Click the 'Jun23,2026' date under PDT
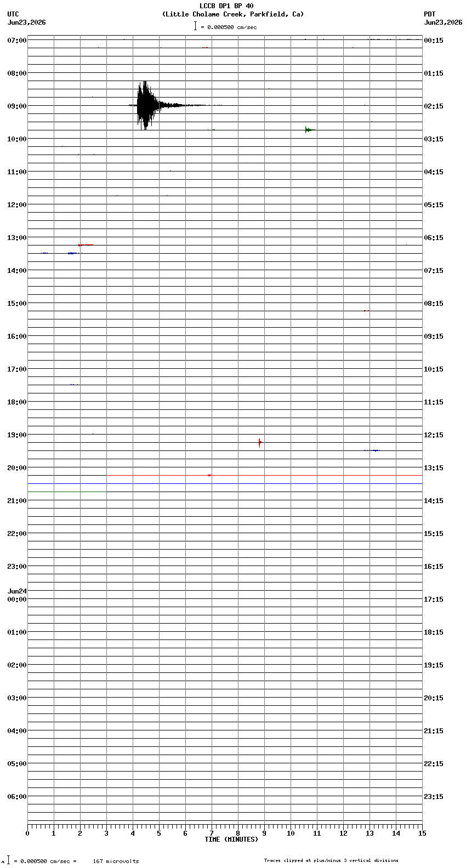 point(443,22)
